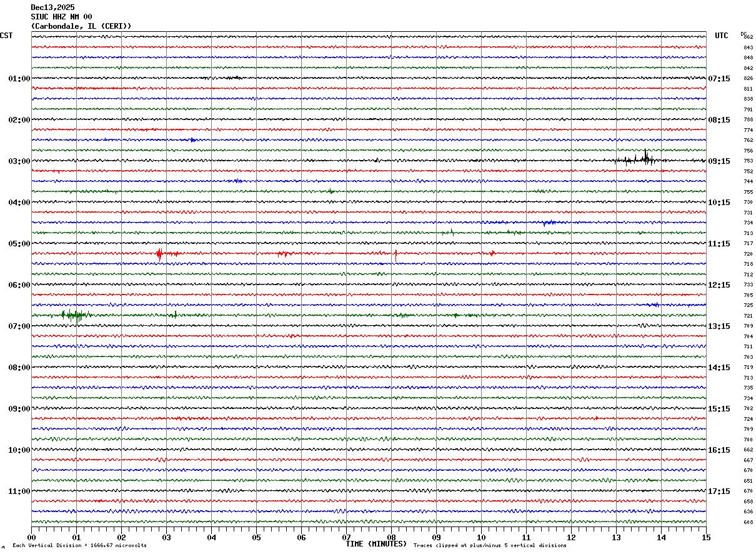Image resolution: width=756 pixels, height=554 pixels.
Task: Click minute 08 on the time axis
Action: pos(391,537)
